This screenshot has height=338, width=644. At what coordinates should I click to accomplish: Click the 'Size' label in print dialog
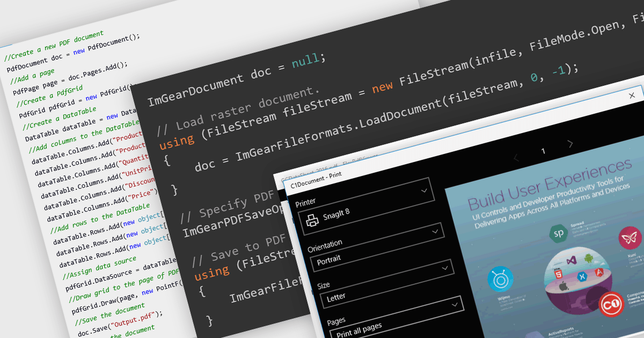[x=323, y=285]
